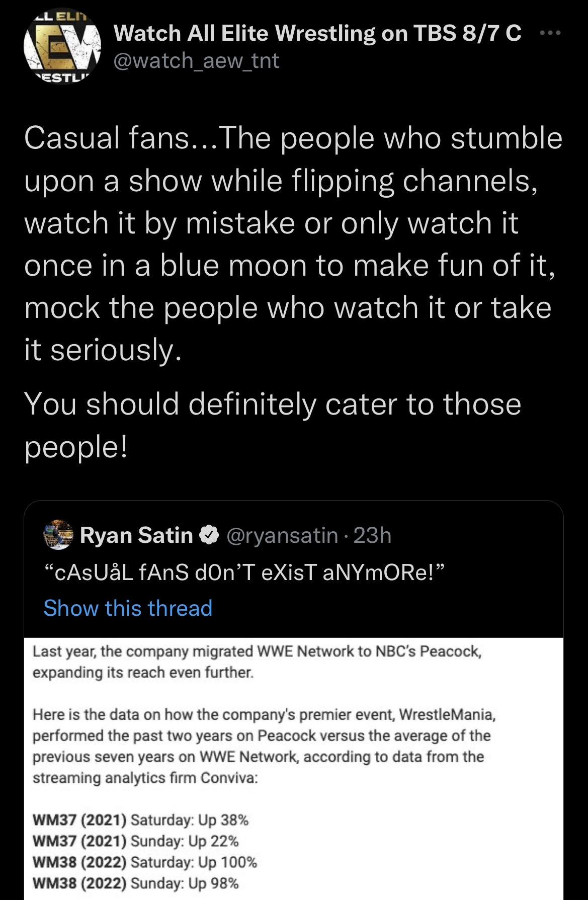Viewport: 588px width, 900px height.
Task: Go to the @ryansatin handle
Action: [x=283, y=535]
